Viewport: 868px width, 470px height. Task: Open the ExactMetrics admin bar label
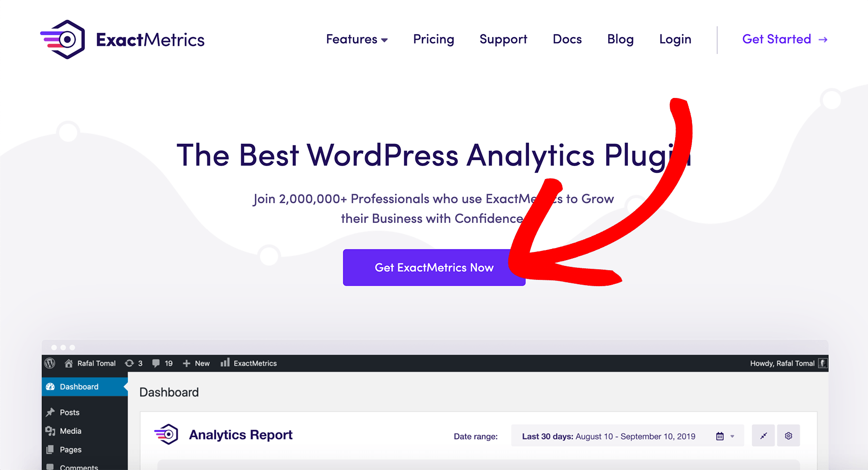(255, 363)
